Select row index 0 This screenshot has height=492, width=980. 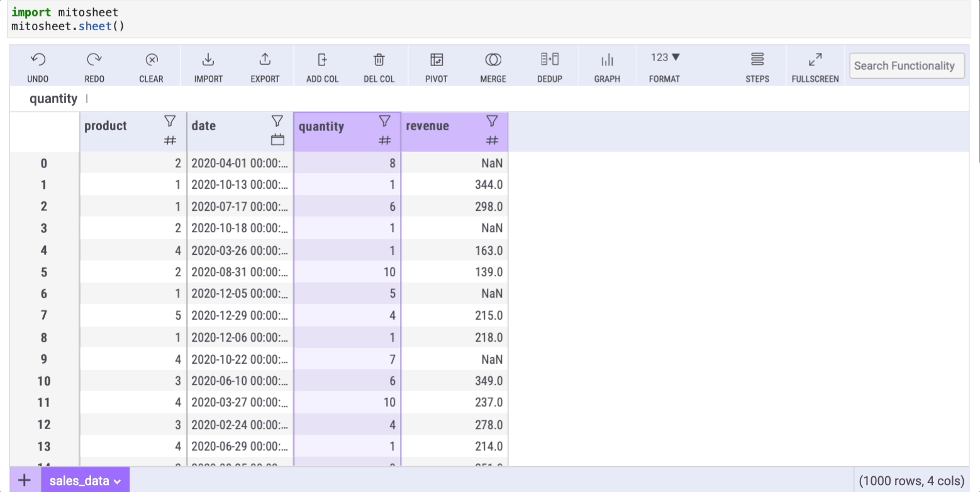click(44, 164)
